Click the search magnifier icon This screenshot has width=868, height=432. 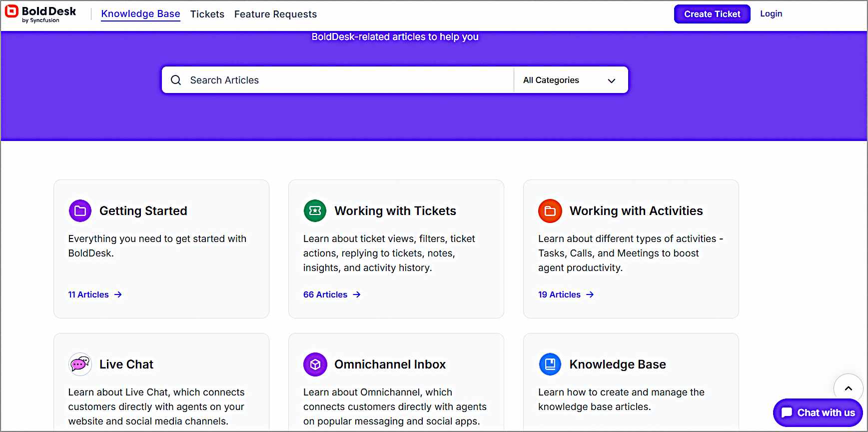coord(176,80)
